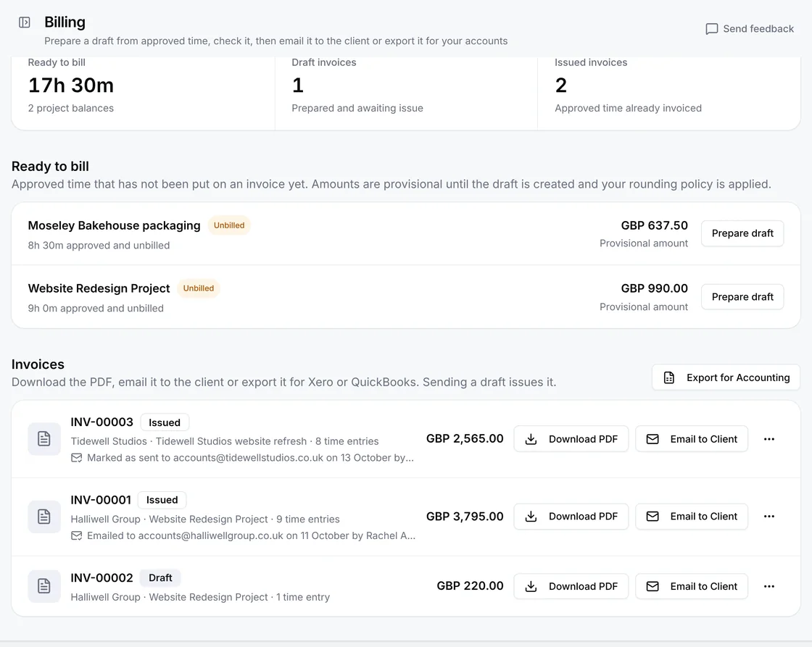This screenshot has width=812, height=647.
Task: Click the INV-00003 document thumbnail icon
Action: tap(44, 439)
